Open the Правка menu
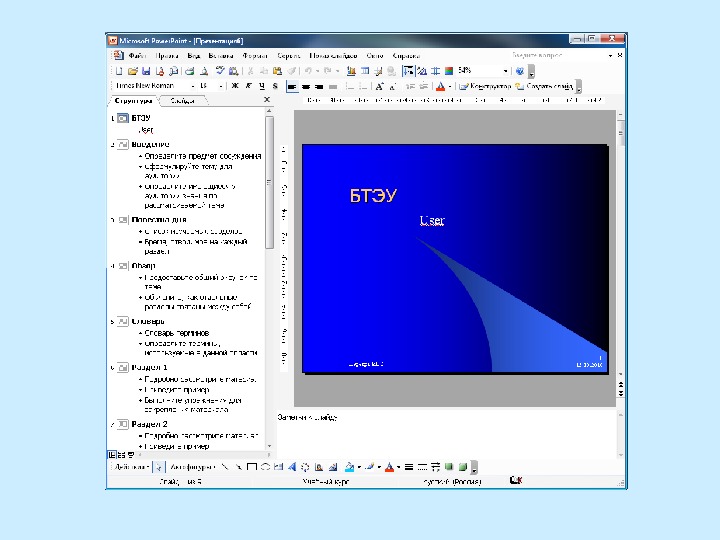The image size is (720, 540). [x=167, y=56]
